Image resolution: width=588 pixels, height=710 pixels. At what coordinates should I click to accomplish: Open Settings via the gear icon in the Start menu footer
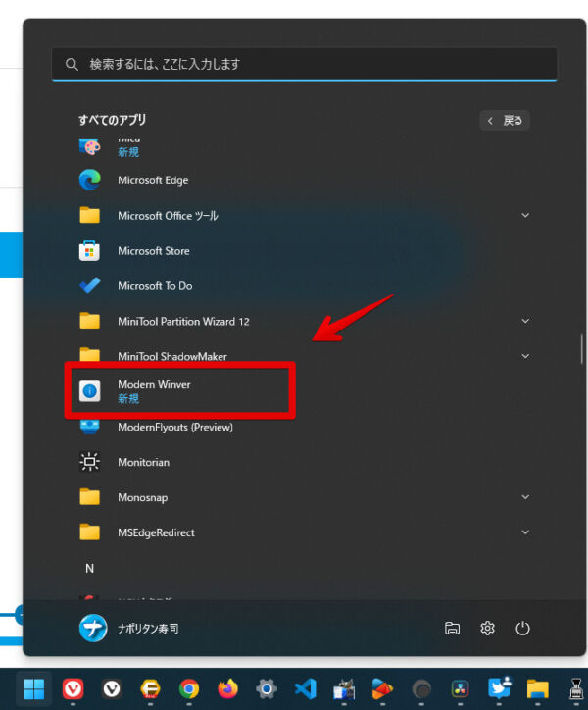coord(487,629)
